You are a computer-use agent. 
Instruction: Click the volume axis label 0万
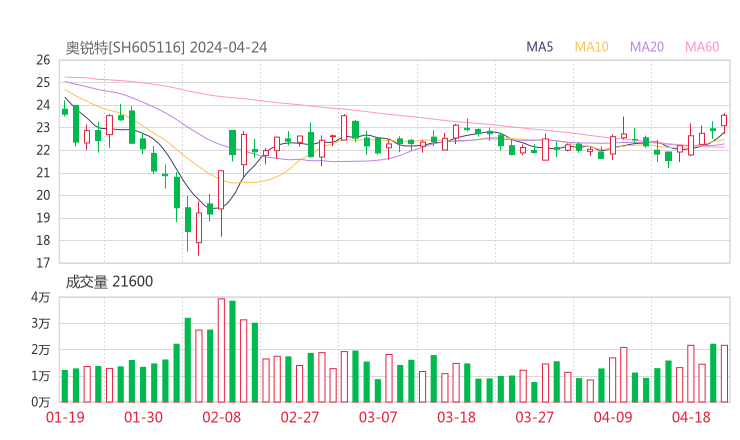[41, 402]
